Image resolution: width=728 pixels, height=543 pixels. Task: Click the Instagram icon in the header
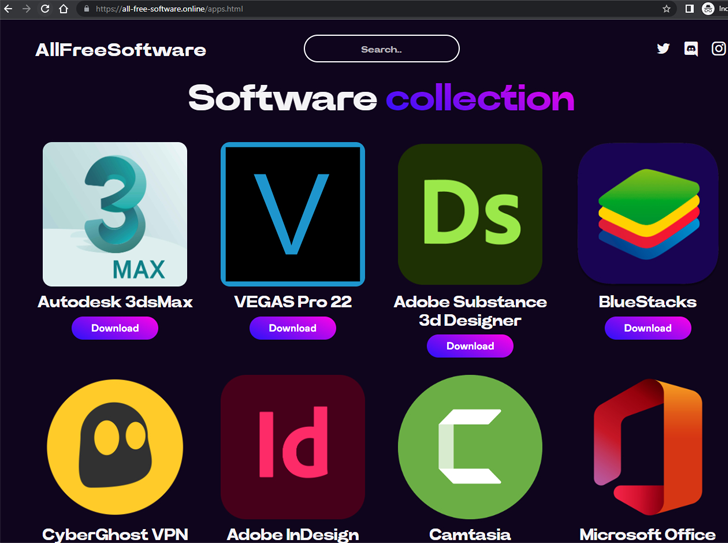(718, 48)
